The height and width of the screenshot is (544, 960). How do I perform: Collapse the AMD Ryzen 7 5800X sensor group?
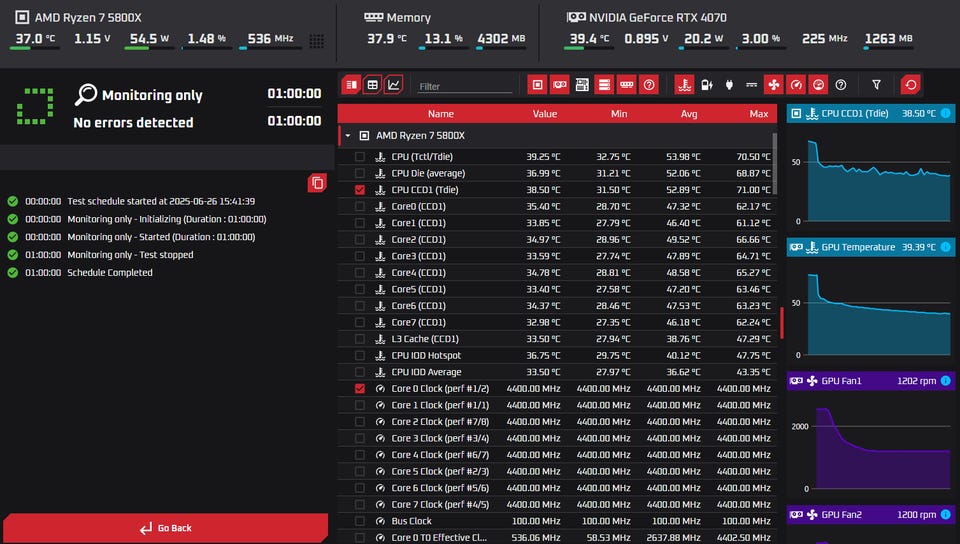tap(348, 136)
